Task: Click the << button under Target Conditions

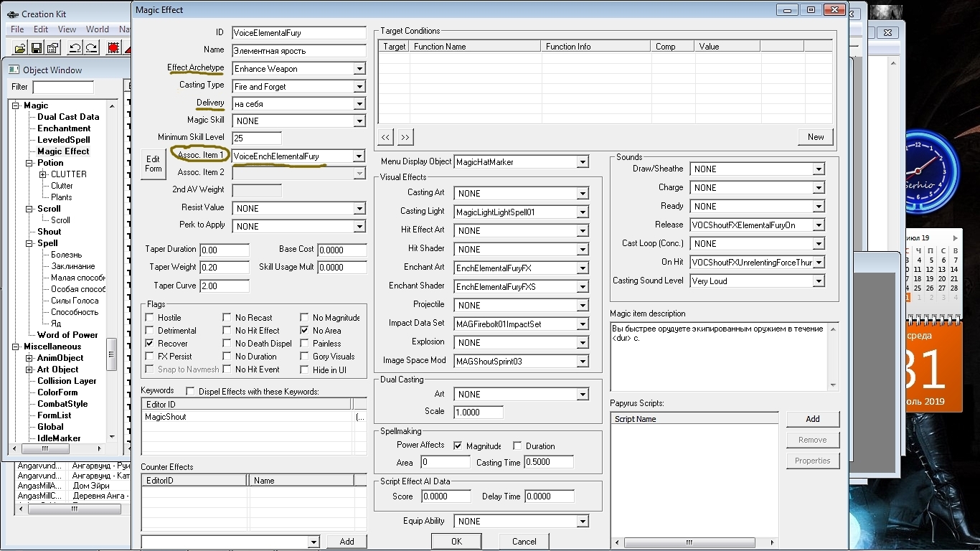Action: (x=386, y=137)
